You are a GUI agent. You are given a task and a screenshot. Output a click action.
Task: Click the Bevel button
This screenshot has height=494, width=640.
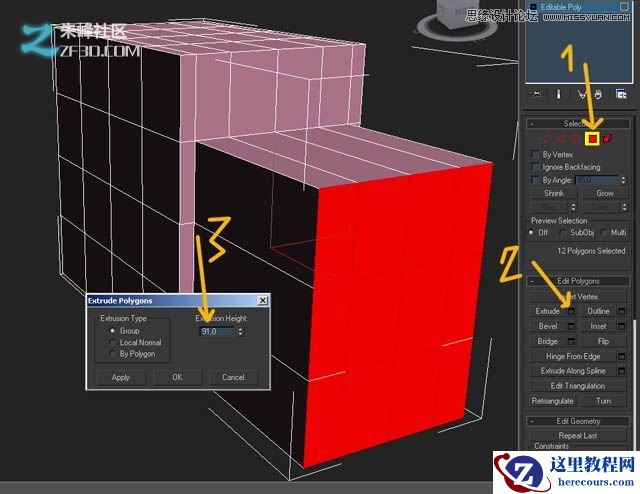(548, 326)
